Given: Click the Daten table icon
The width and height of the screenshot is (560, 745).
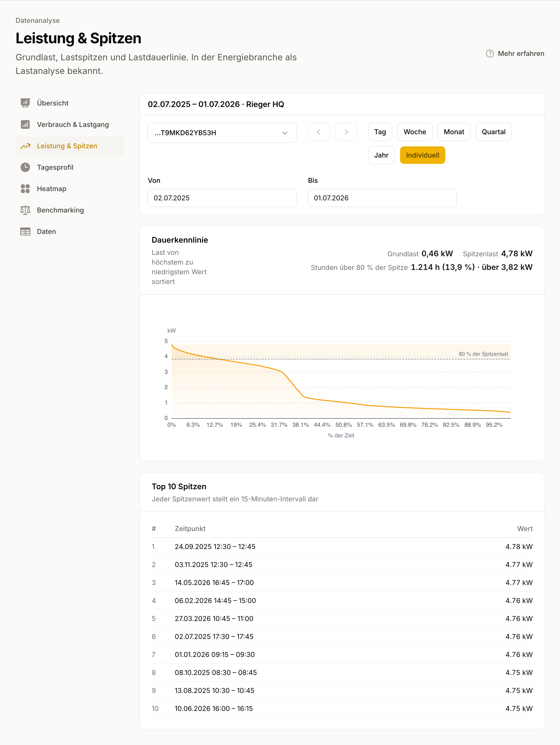Looking at the screenshot, I should tap(25, 231).
